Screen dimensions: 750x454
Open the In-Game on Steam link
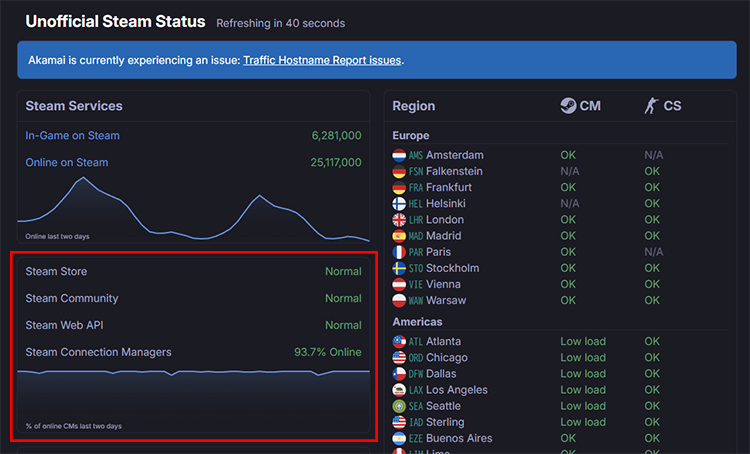pyautogui.click(x=72, y=136)
